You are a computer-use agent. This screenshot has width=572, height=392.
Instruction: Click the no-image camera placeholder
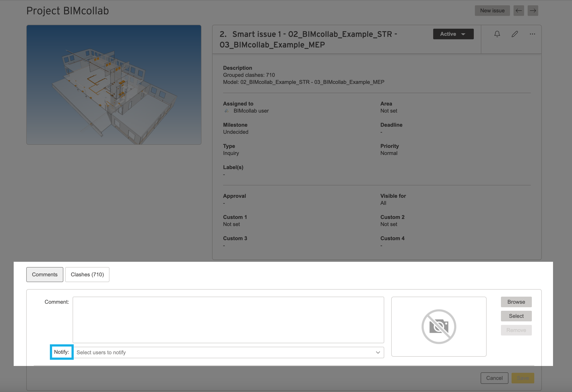click(x=438, y=326)
